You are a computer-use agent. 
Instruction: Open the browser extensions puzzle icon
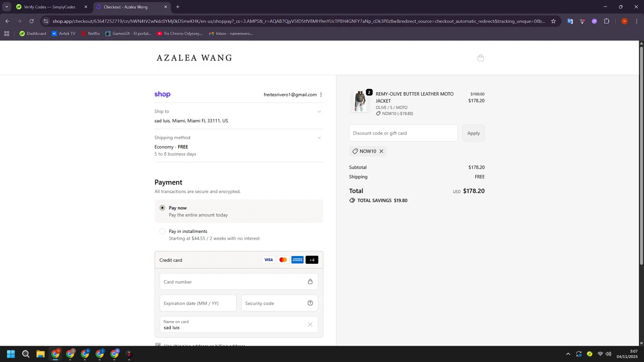[607, 21]
